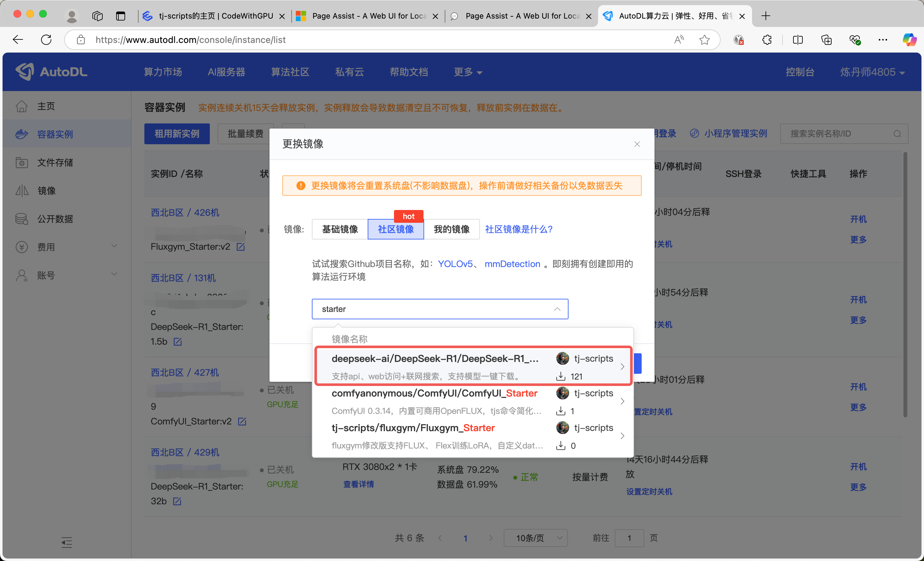
Task: Click the browser back arrow
Action: pos(18,40)
